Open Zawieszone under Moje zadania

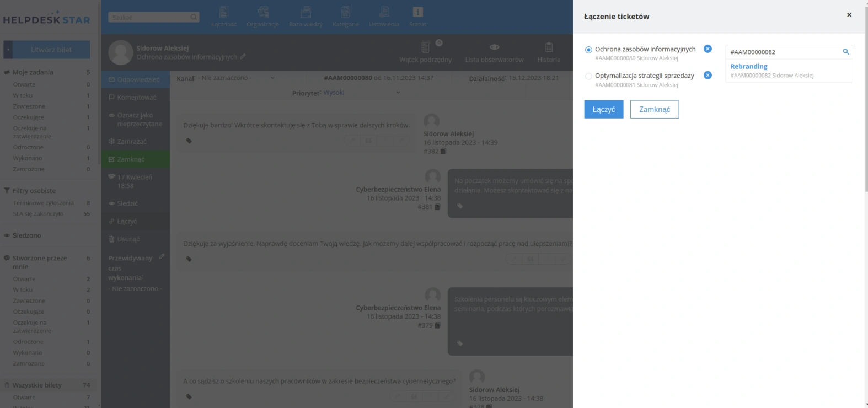tap(29, 106)
